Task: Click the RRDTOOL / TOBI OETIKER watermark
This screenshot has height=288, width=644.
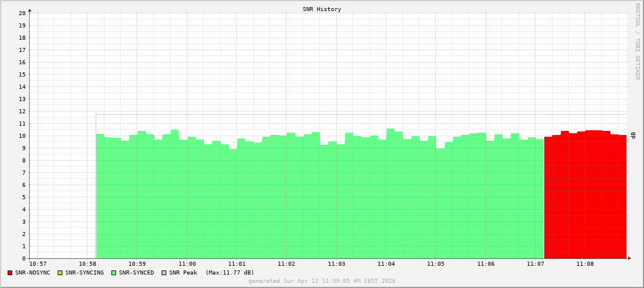Action: point(637,41)
